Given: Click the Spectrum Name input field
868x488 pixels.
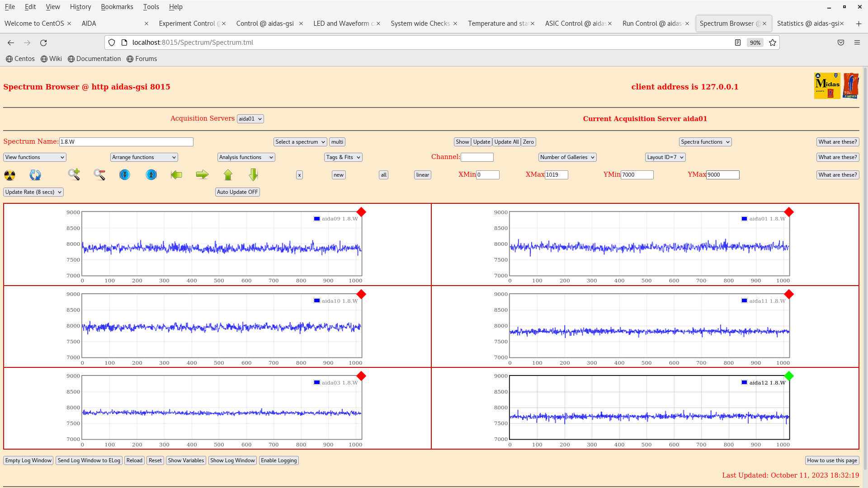Looking at the screenshot, I should [x=126, y=142].
